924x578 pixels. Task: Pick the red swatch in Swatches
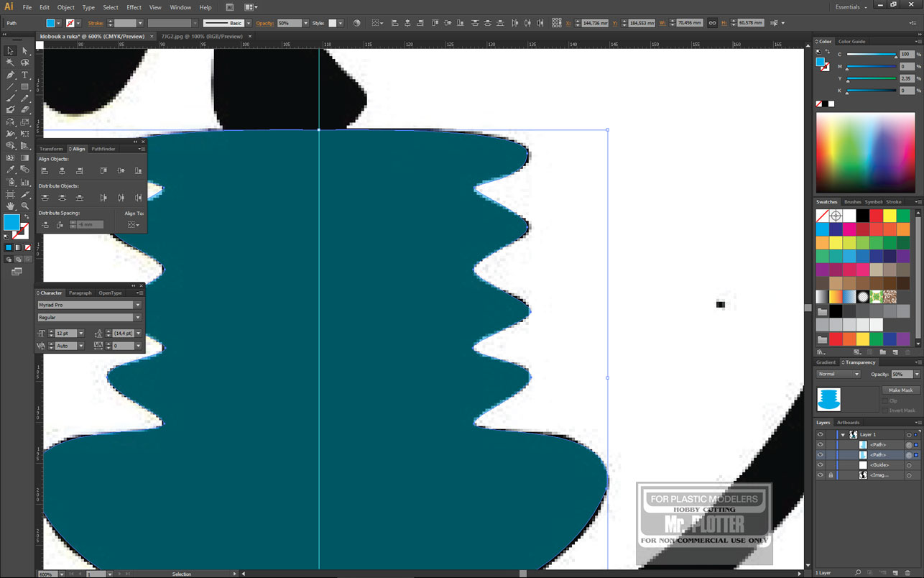coord(876,215)
